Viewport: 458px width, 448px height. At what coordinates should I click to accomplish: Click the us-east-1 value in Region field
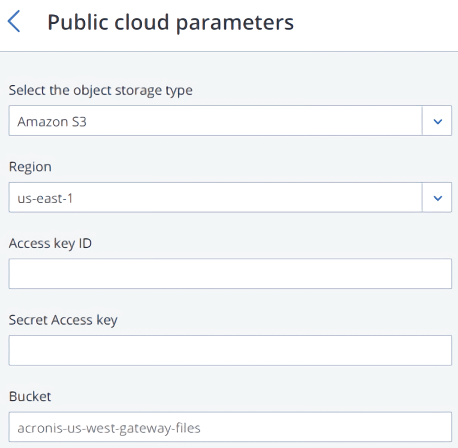(45, 198)
